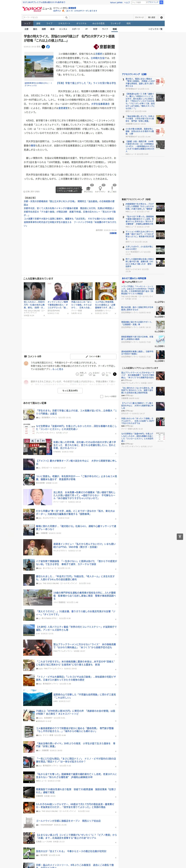Open settings via the gear icon
186x868 pixels.
161,18
